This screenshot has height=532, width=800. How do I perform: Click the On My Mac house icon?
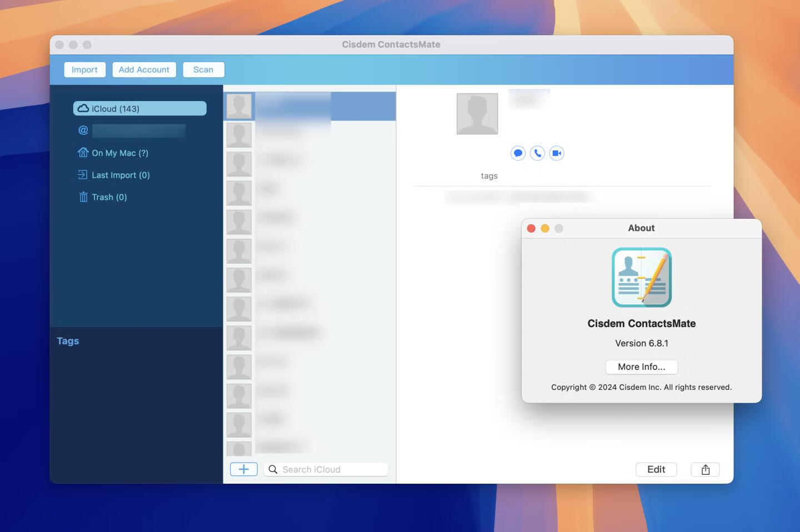(83, 152)
